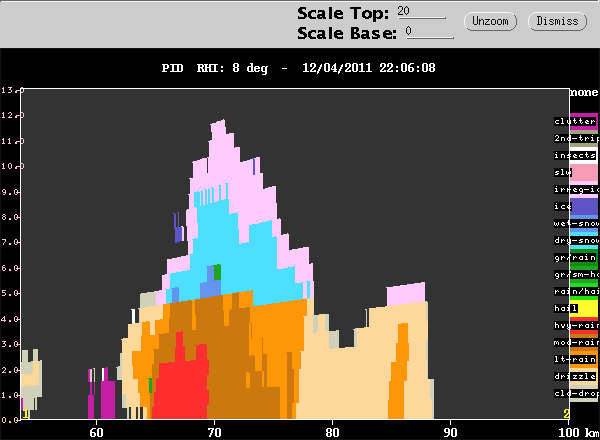Click yellow marker 2 at plot corner
Image resolution: width=600 pixels, height=440 pixels.
pos(566,414)
